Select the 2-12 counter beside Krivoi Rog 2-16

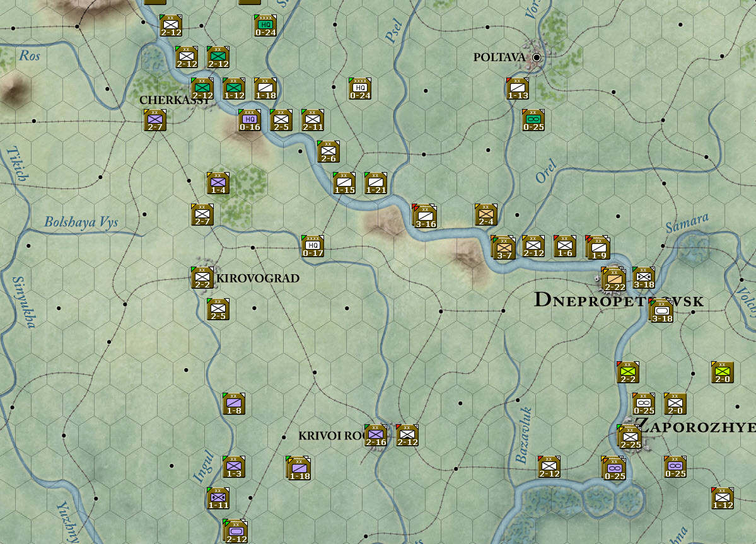coord(407,436)
